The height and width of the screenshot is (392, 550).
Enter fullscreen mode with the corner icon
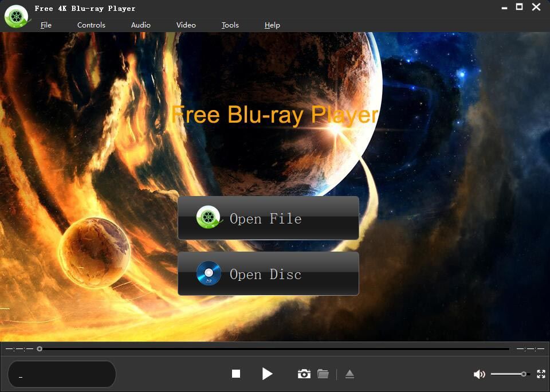541,374
